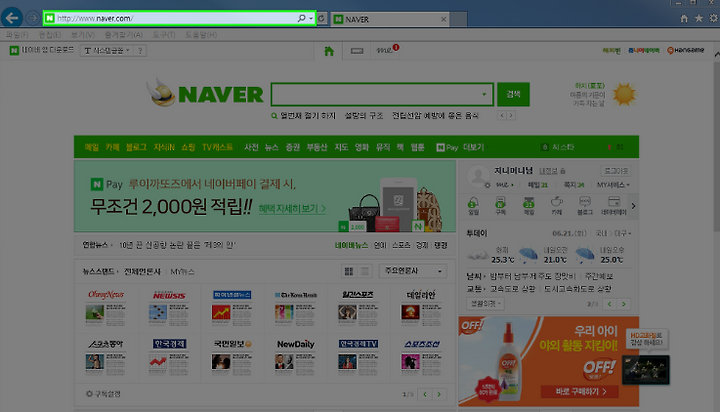Click the address bar with naver.com URL

pyautogui.click(x=179, y=18)
